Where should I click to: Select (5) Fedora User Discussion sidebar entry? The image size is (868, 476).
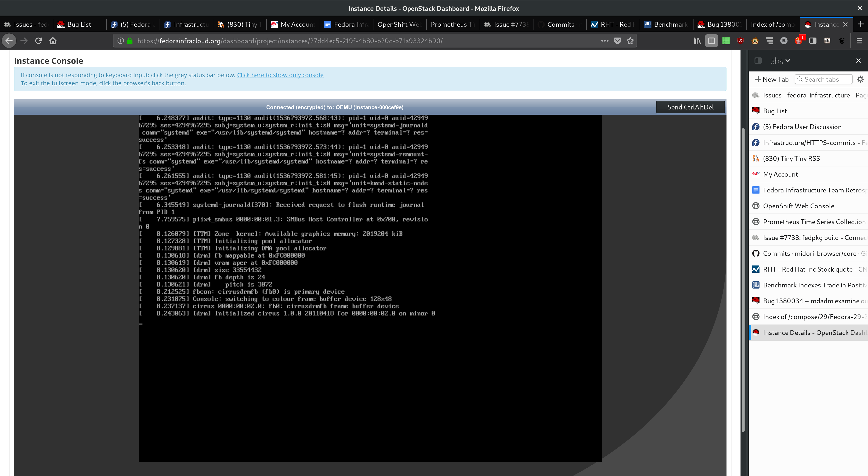point(808,127)
